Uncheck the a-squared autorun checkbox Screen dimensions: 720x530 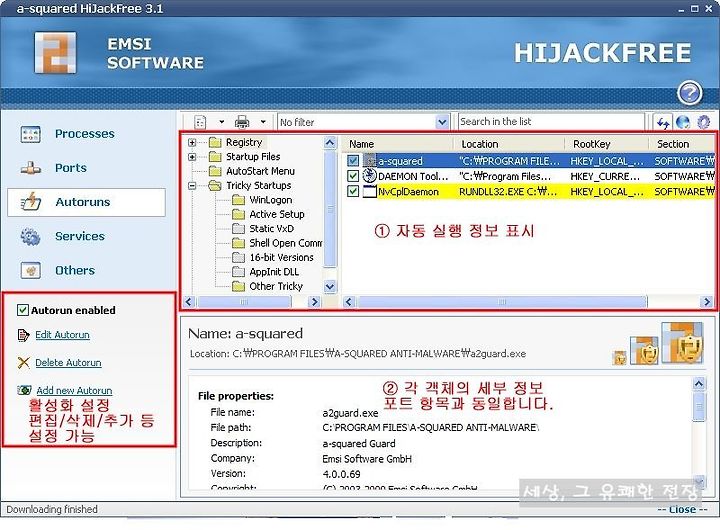[x=353, y=161]
